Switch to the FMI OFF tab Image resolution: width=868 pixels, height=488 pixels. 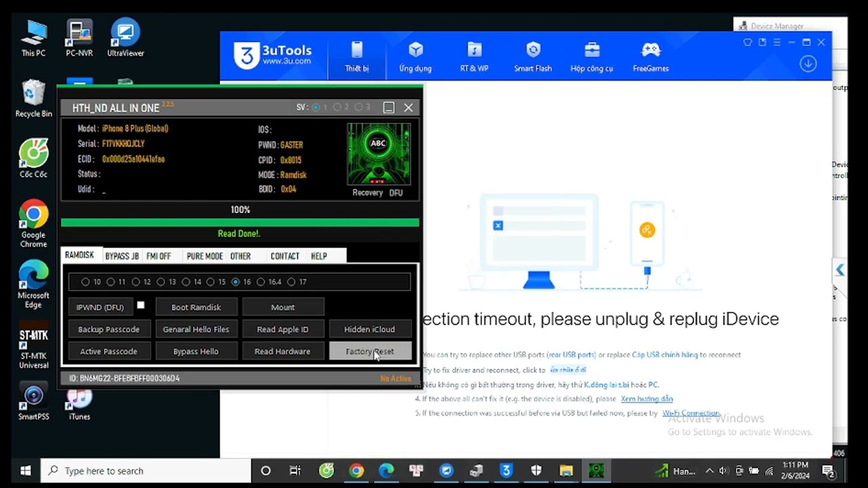159,256
